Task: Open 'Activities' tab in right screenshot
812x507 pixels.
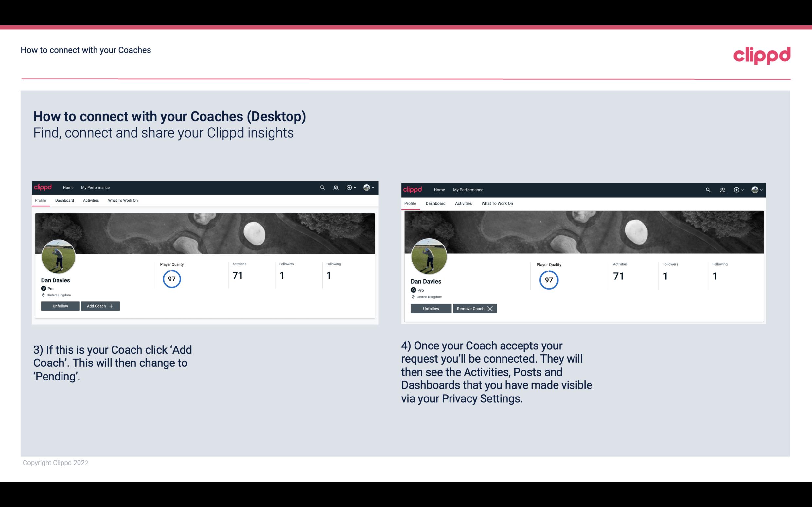Action: tap(463, 203)
